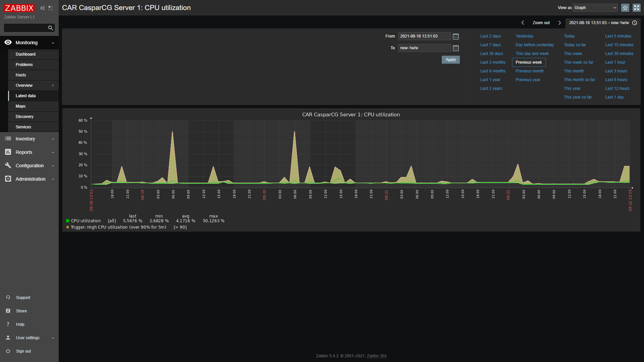Click Zoom out button

tap(541, 23)
